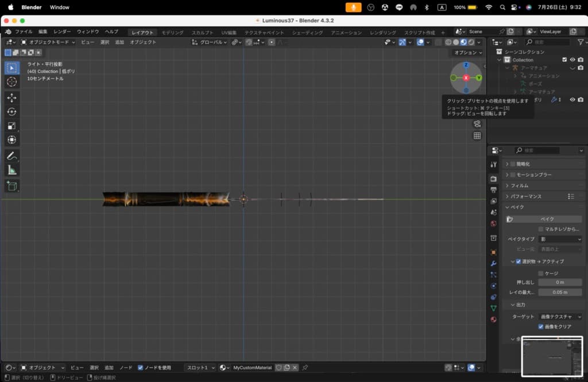Open the Modifiers wrench properties tab
Viewport: 588px width, 382px height.
point(493,263)
